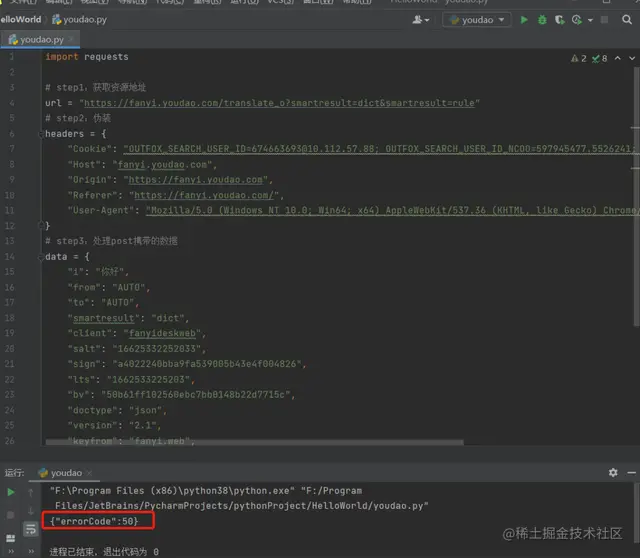Click the {"errorCode":50} console output
This screenshot has height=558, width=640.
[x=94, y=521]
